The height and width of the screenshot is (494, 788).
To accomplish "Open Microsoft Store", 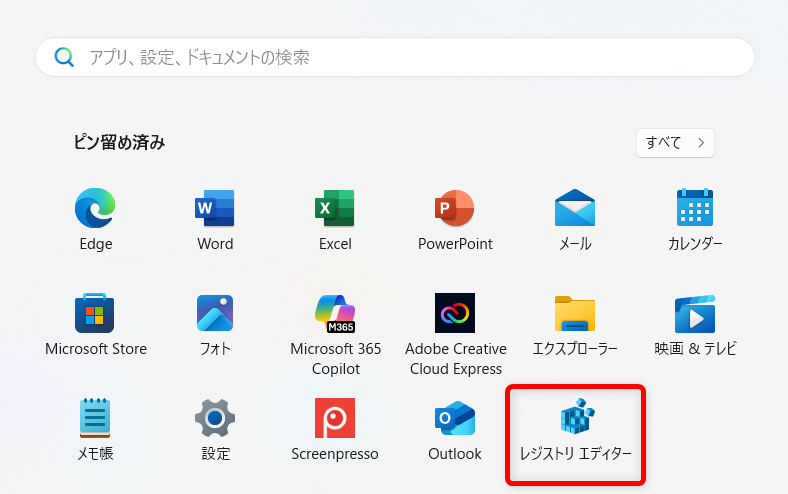I will tap(95, 313).
